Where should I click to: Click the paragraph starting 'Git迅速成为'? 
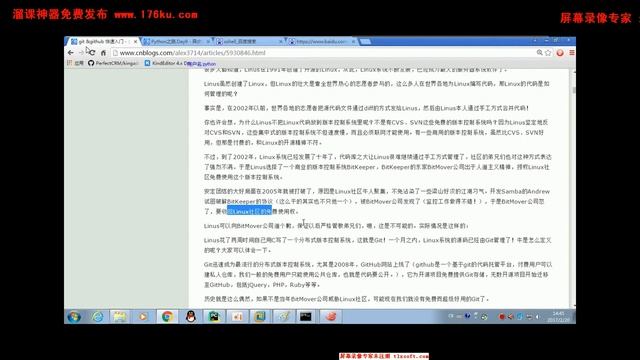[378, 275]
